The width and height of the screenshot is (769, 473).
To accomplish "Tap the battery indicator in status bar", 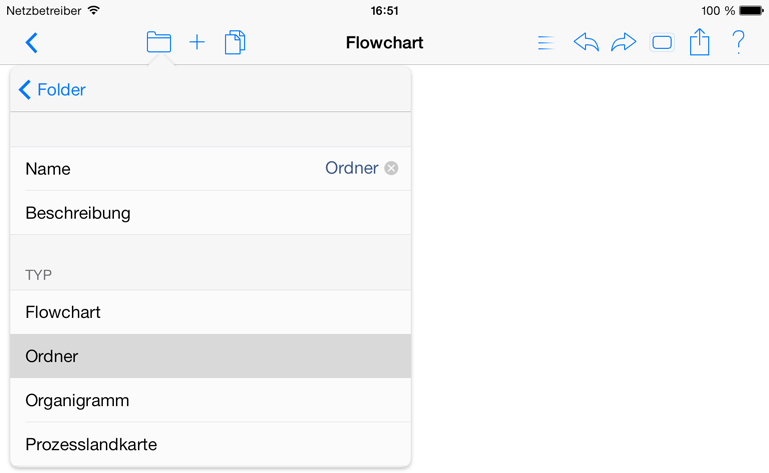I will pyautogui.click(x=751, y=11).
